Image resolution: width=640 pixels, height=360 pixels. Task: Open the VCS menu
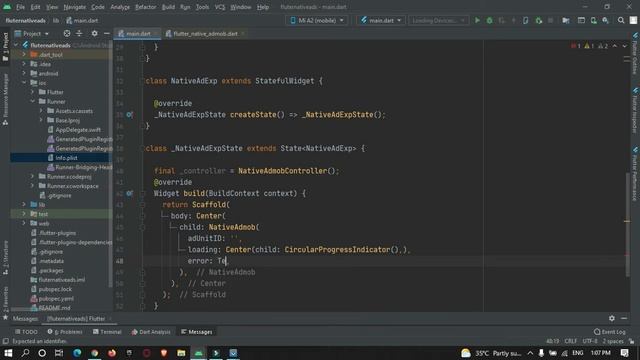(x=220, y=7)
